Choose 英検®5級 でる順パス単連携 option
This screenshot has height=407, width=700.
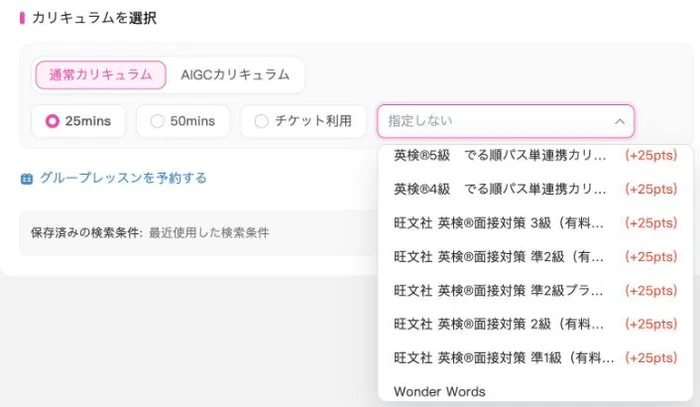535,155
